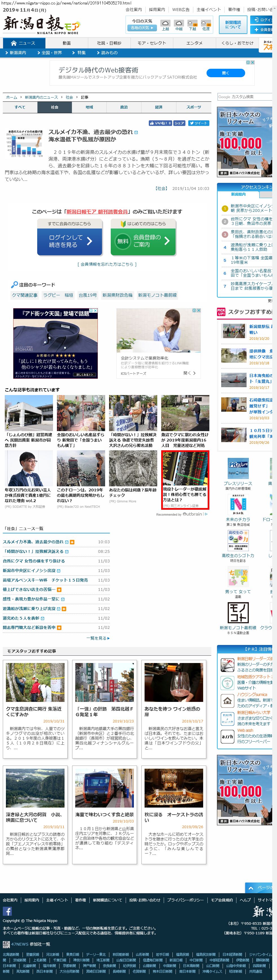Click the クマ関連記事 keyword link
The image size is (277, 980).
click(x=25, y=295)
